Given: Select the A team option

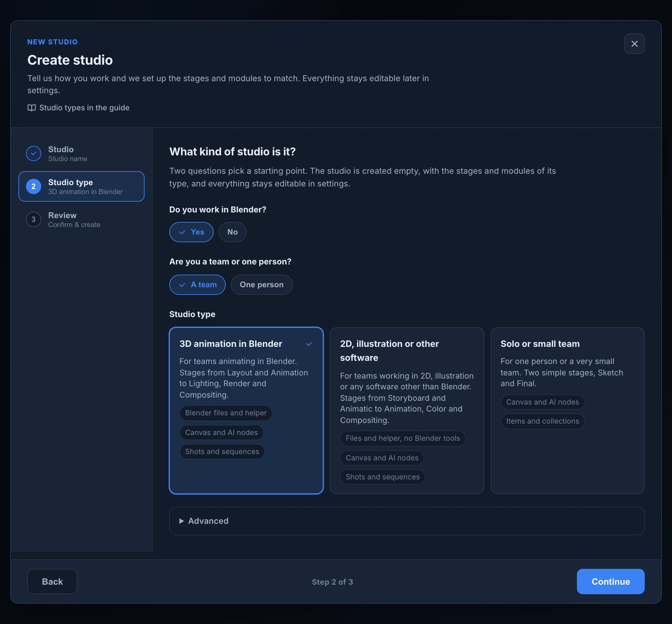Looking at the screenshot, I should click(197, 285).
